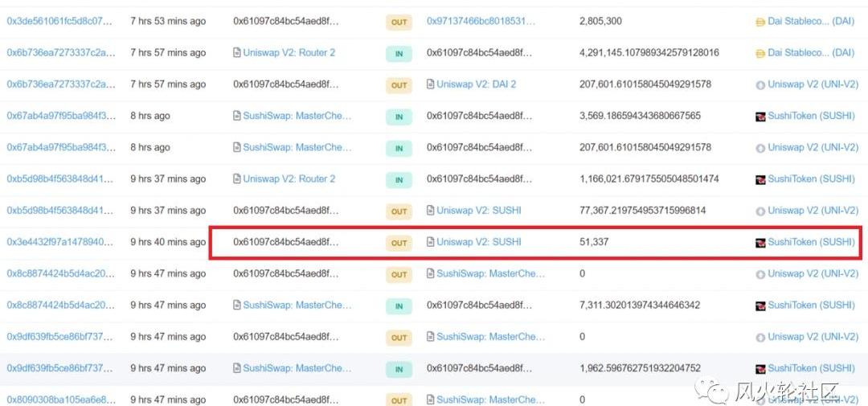
Task: Open hash 0x9df639fb… in the 1,962.59 SUSHI row
Action: click(x=61, y=368)
